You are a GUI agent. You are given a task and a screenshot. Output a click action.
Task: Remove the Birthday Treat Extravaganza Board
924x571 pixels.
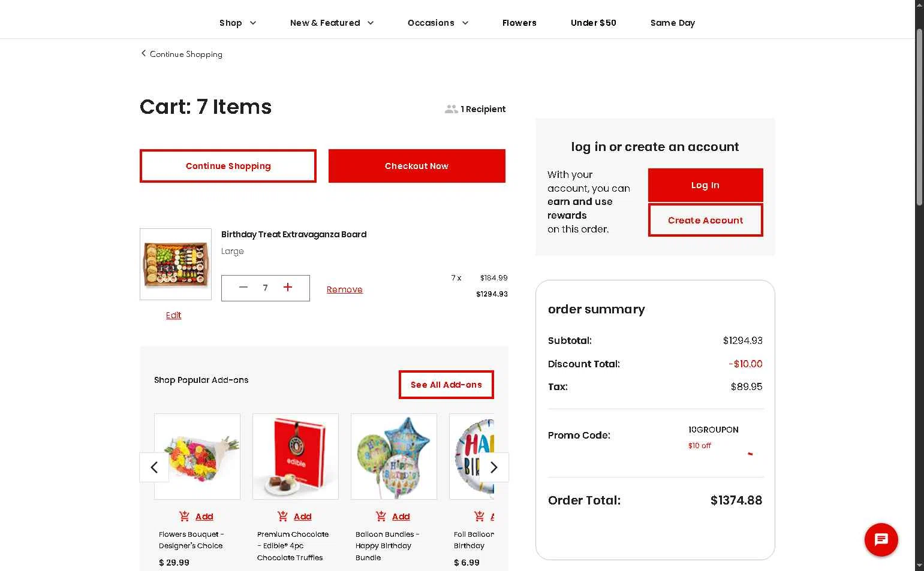click(344, 289)
